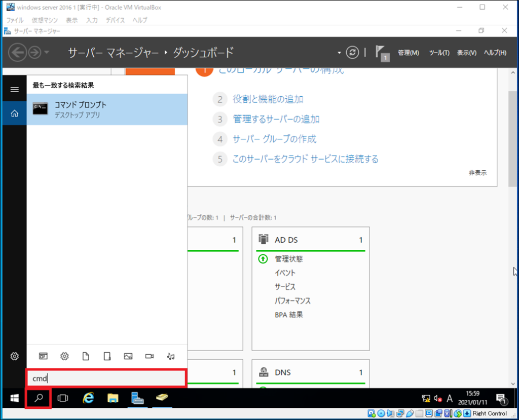Click the taskbar search magnifier icon
The width and height of the screenshot is (519, 420).
click(x=39, y=398)
